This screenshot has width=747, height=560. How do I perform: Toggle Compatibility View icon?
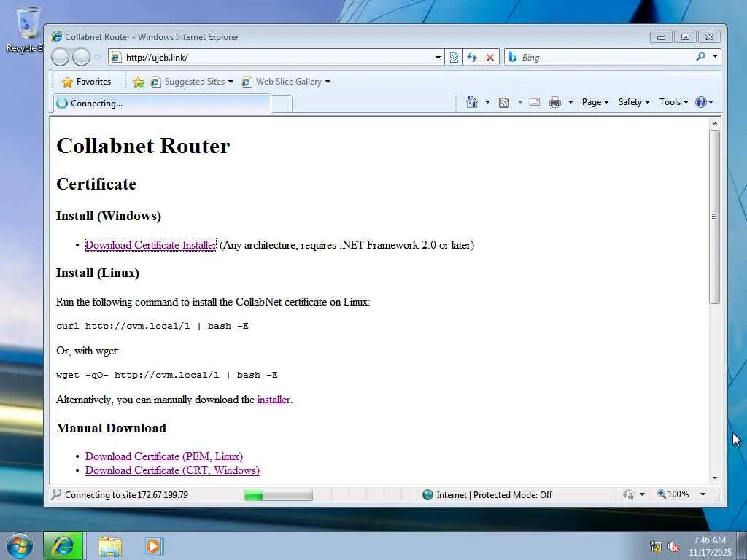(454, 58)
